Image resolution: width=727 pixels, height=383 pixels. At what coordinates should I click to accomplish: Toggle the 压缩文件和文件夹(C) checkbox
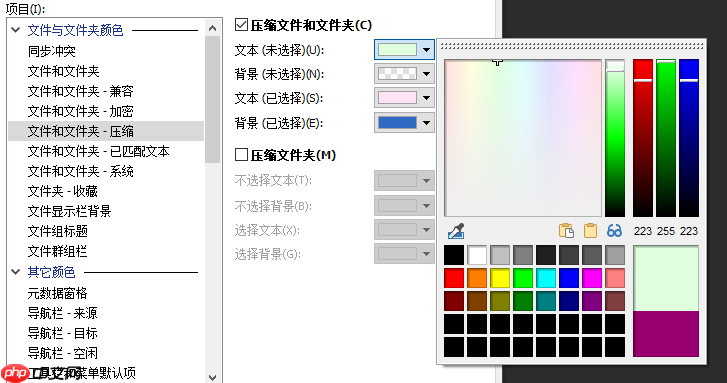click(x=241, y=25)
